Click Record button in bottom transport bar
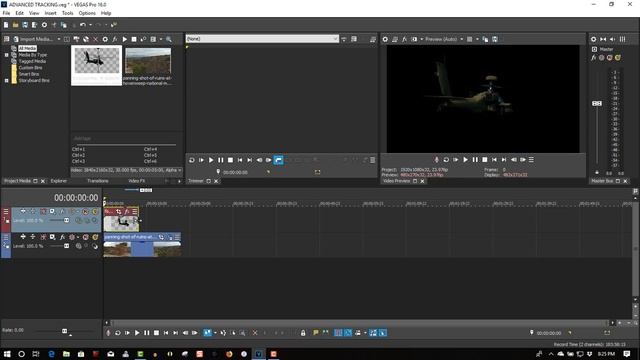 point(108,333)
